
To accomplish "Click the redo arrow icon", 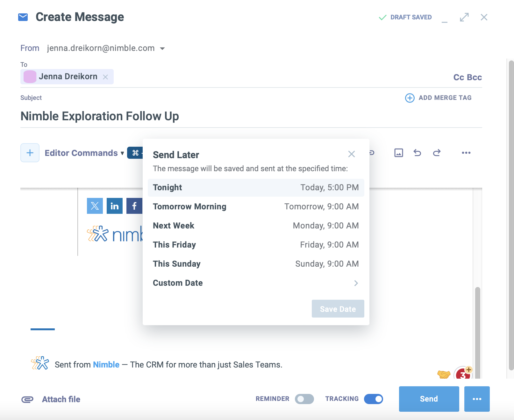I will point(437,153).
